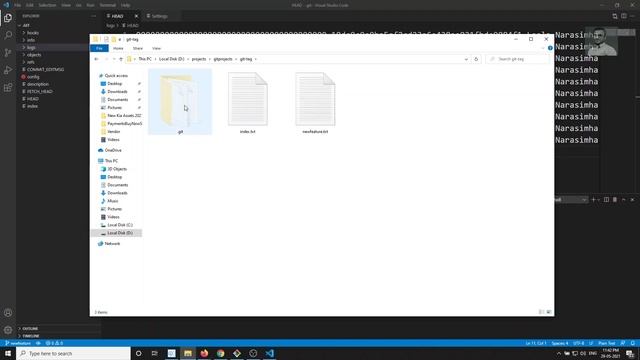Screen dimensions: 640x360
Task: Click the Explorer panel more actions ellipsis
Action: (93, 16)
